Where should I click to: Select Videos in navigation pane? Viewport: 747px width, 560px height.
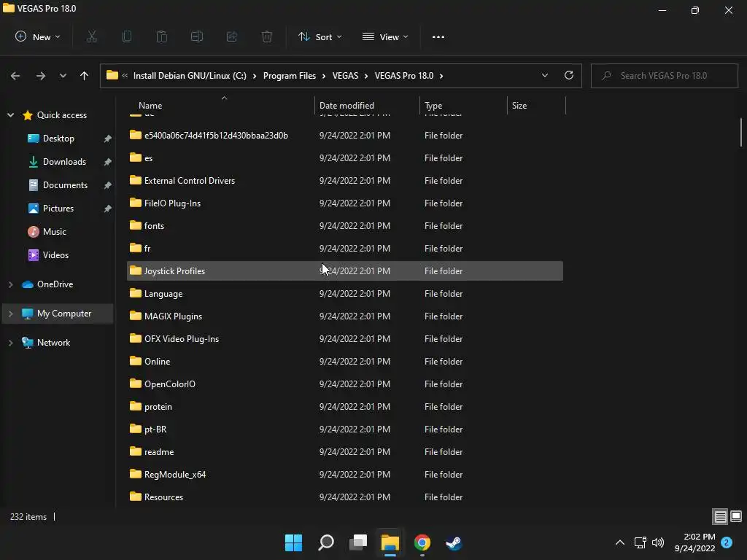click(55, 254)
